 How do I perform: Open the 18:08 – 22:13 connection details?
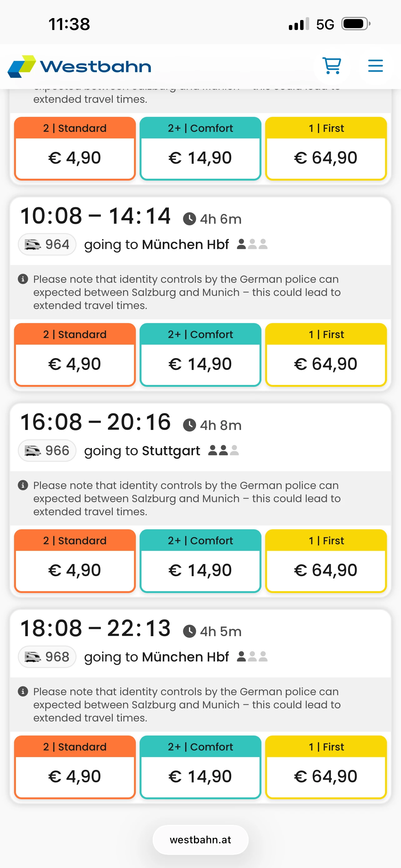pyautogui.click(x=96, y=629)
